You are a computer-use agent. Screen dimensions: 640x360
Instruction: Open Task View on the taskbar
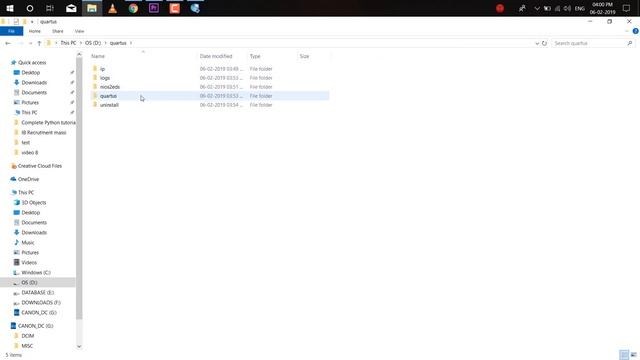point(50,8)
